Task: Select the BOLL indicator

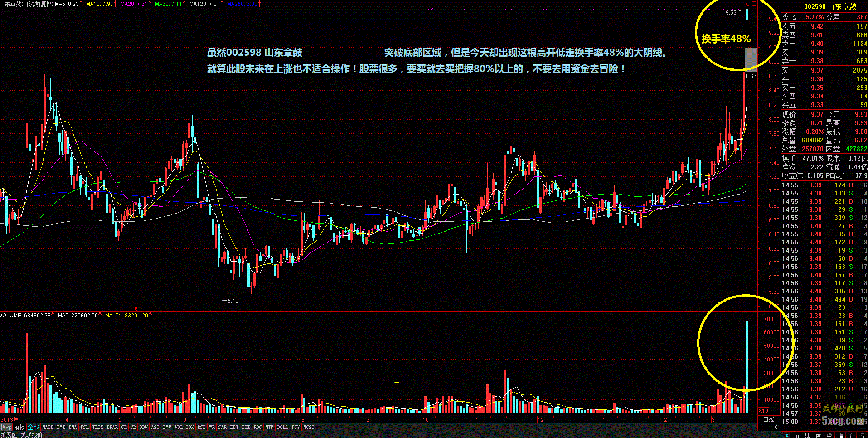Action: coord(282,427)
